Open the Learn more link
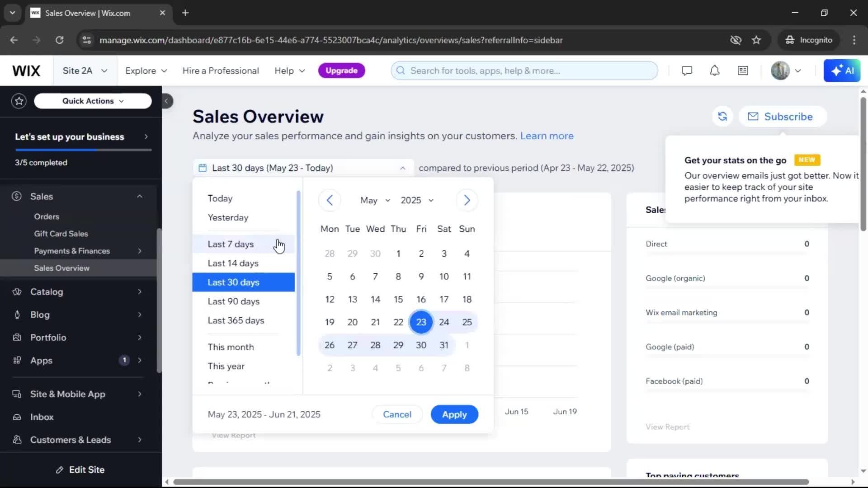 547,136
